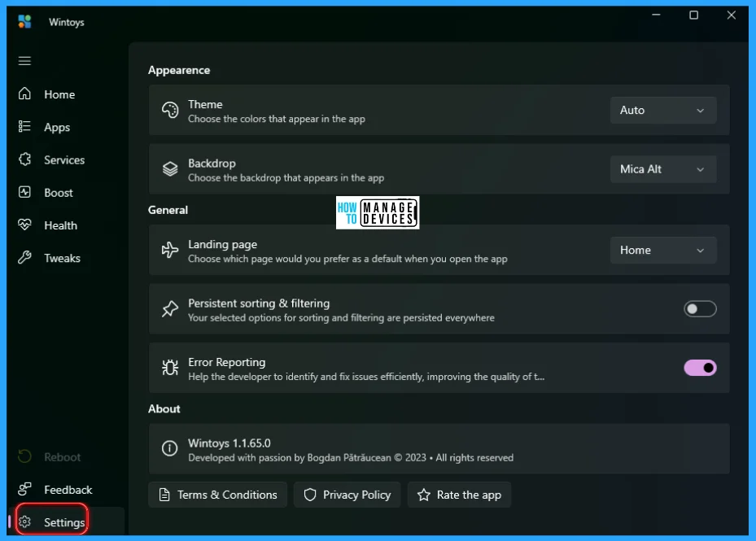This screenshot has height=541, width=756.
Task: Click the Backdrop layers icon
Action: pos(170,168)
